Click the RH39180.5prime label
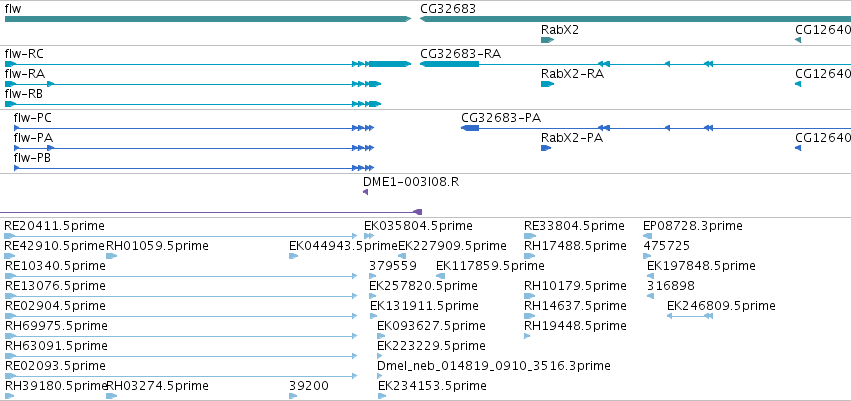This screenshot has width=851, height=401. click(x=55, y=386)
